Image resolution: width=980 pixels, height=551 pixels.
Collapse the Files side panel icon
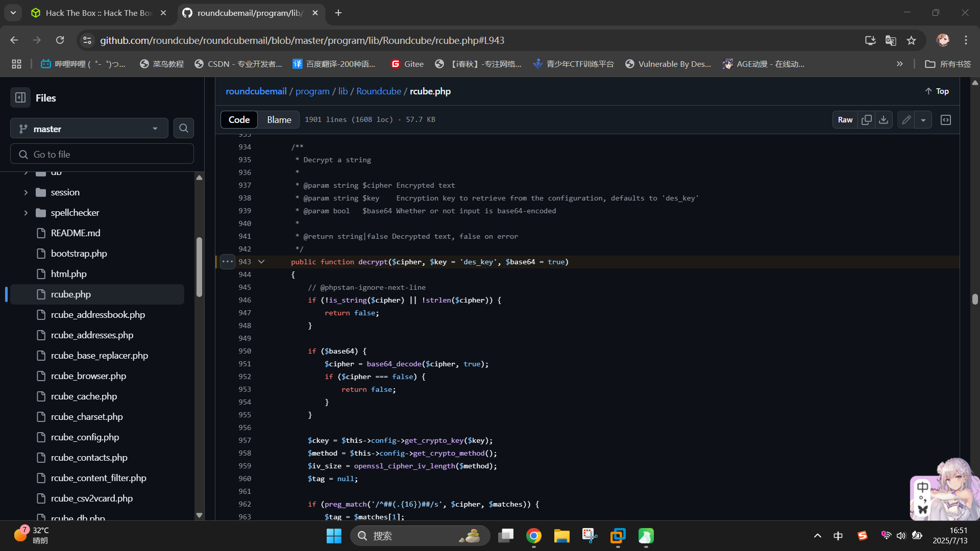point(20,97)
